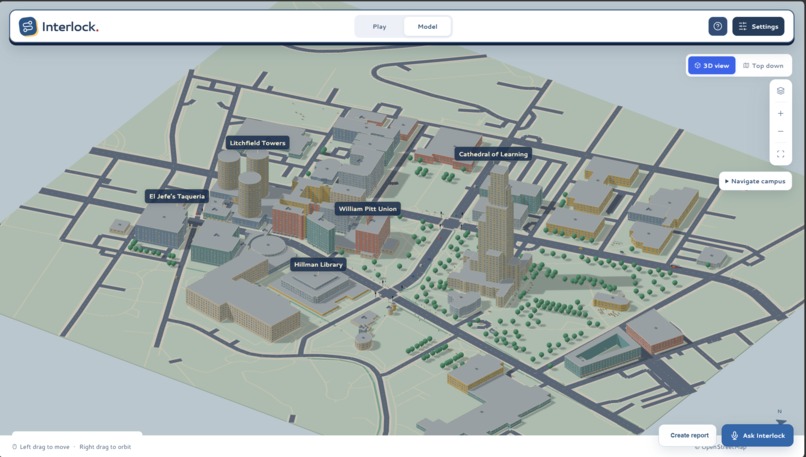Viewport: 806px width, 457px height.
Task: Expand the Navigate campus panel
Action: (x=755, y=181)
